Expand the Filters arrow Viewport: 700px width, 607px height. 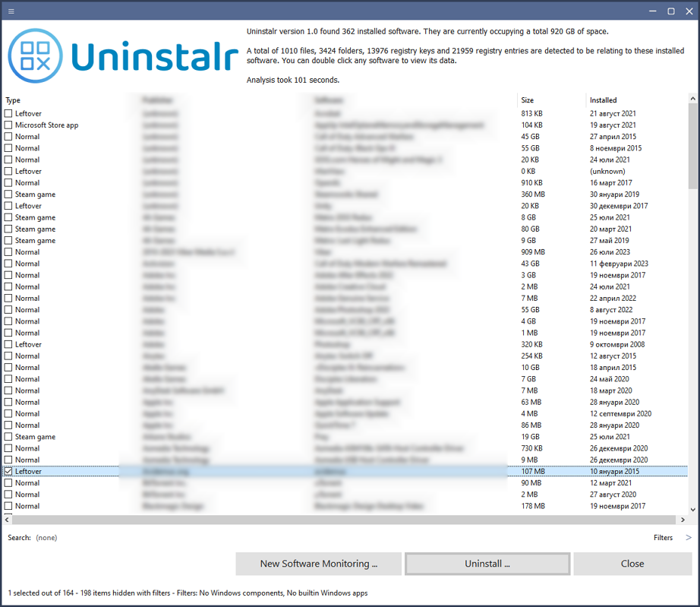pyautogui.click(x=689, y=537)
